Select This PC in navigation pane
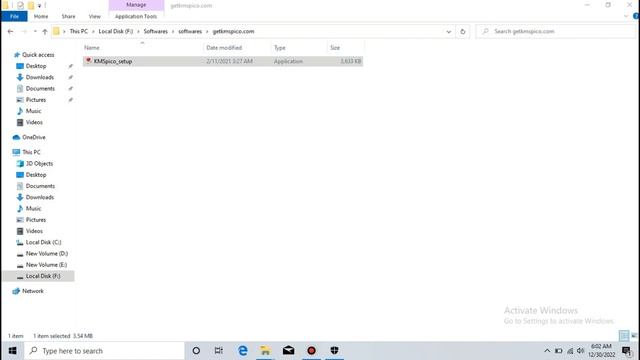 (31, 152)
